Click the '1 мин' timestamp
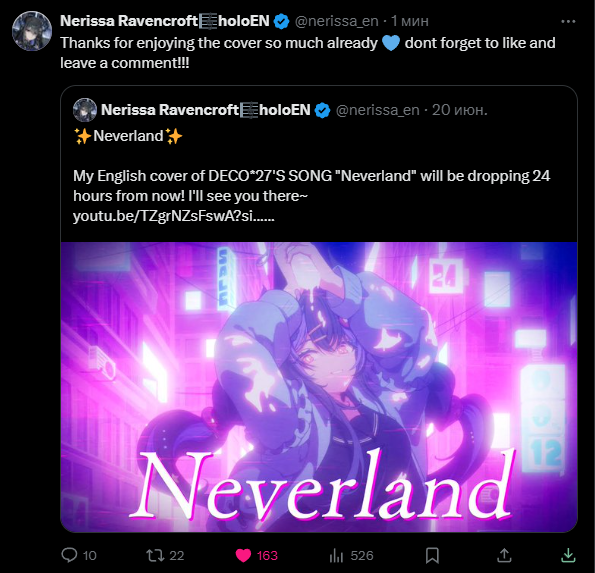595x573 pixels. (x=410, y=21)
